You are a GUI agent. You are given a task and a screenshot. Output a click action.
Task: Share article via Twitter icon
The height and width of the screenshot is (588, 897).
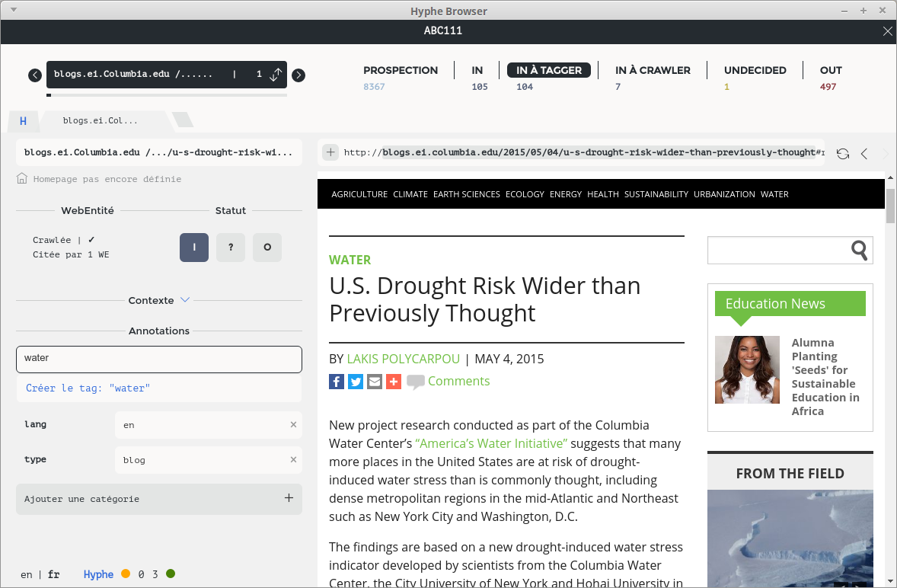tap(356, 382)
